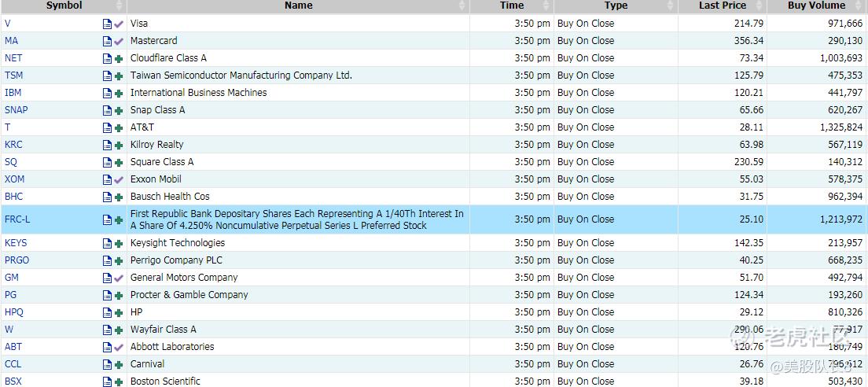This screenshot has height=387, width=868.
Task: Click the green plus icon for Kilroy Realty
Action: 119,145
